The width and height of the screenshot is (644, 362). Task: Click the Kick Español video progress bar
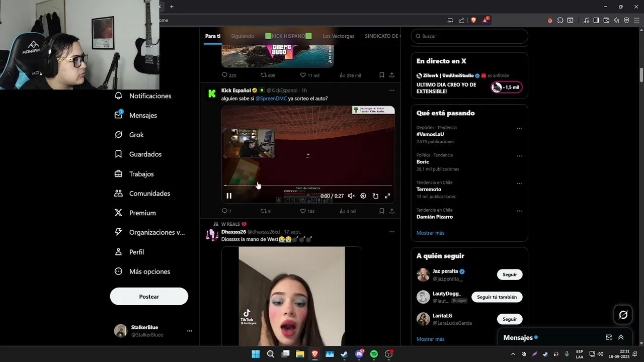coord(308,186)
